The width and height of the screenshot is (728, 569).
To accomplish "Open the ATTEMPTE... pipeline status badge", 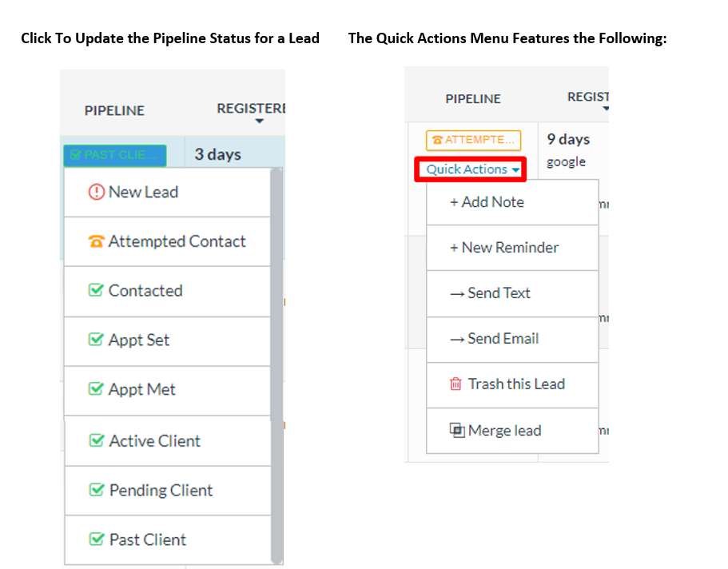I will (473, 140).
